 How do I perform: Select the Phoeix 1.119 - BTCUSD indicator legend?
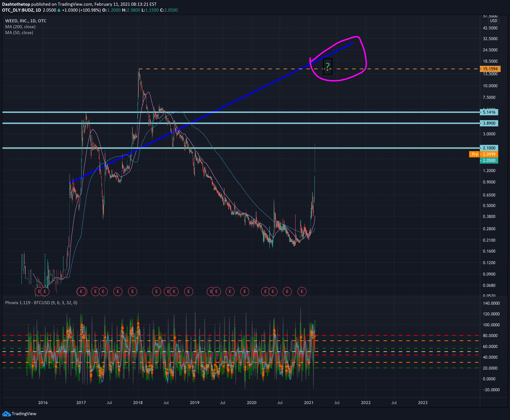pos(41,303)
